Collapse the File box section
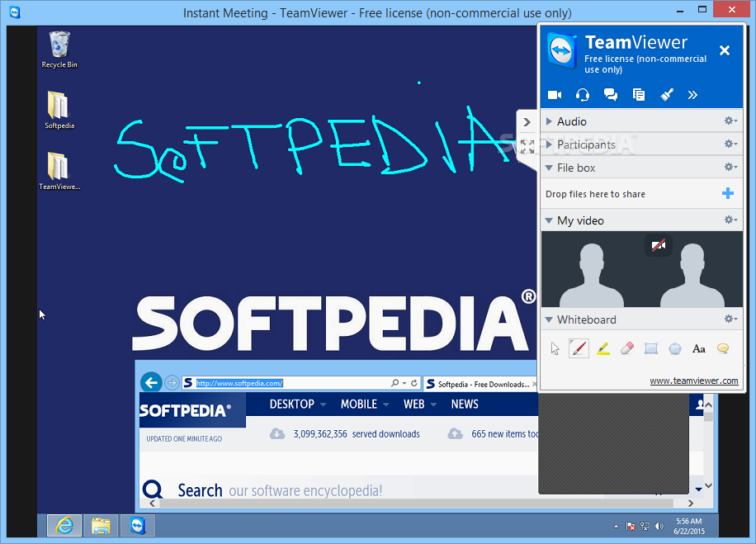Screen dimensions: 756x544 549,168
